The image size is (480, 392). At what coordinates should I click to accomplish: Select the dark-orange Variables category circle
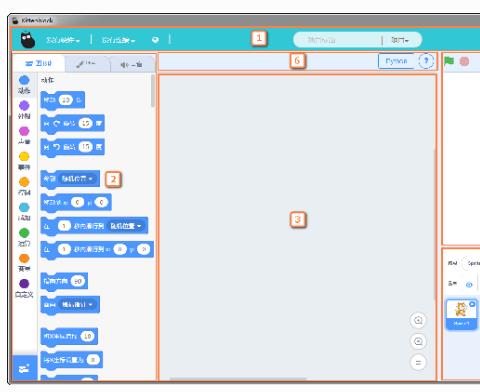[24, 258]
